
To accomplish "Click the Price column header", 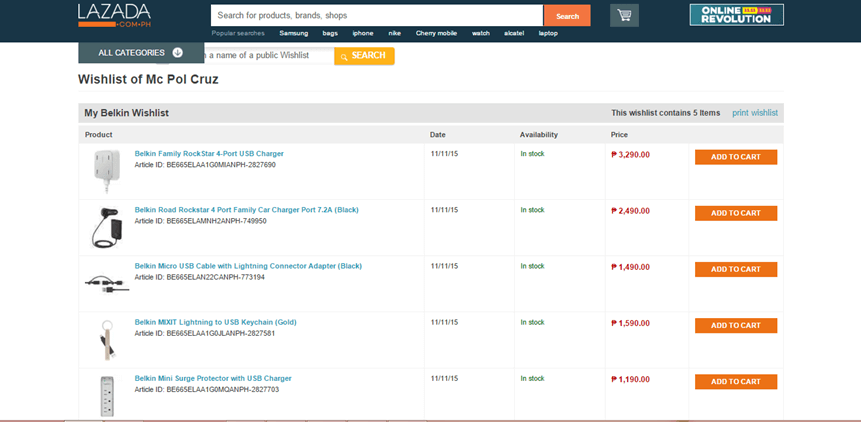I will click(619, 134).
